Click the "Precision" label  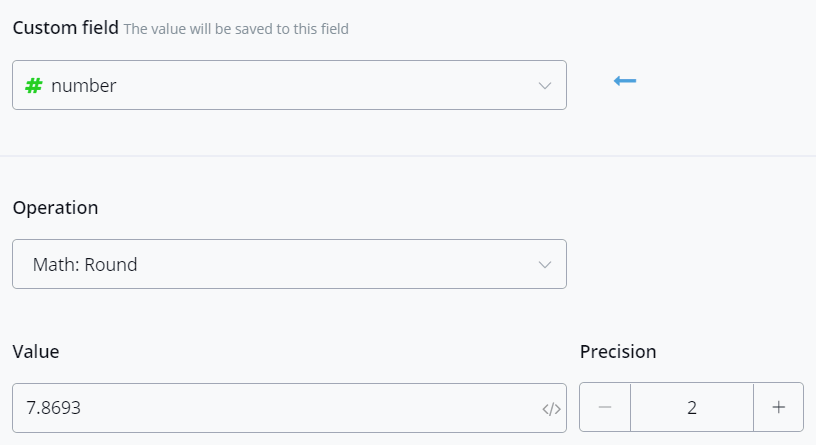[x=618, y=351]
